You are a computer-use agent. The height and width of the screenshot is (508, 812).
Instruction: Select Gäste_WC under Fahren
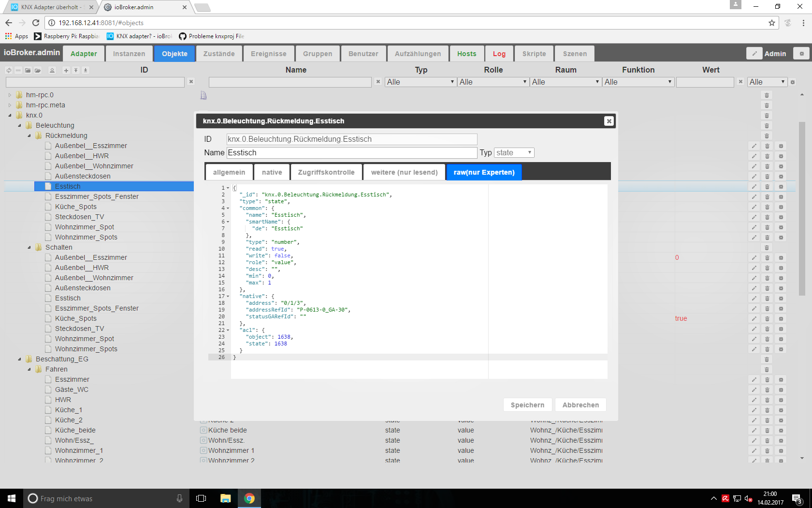[x=72, y=390]
